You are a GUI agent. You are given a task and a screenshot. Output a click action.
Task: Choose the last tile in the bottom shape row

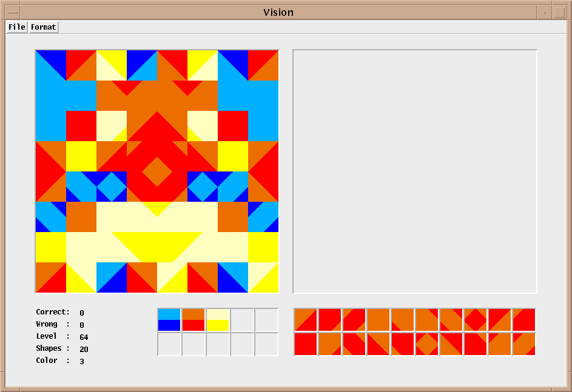[x=524, y=344]
